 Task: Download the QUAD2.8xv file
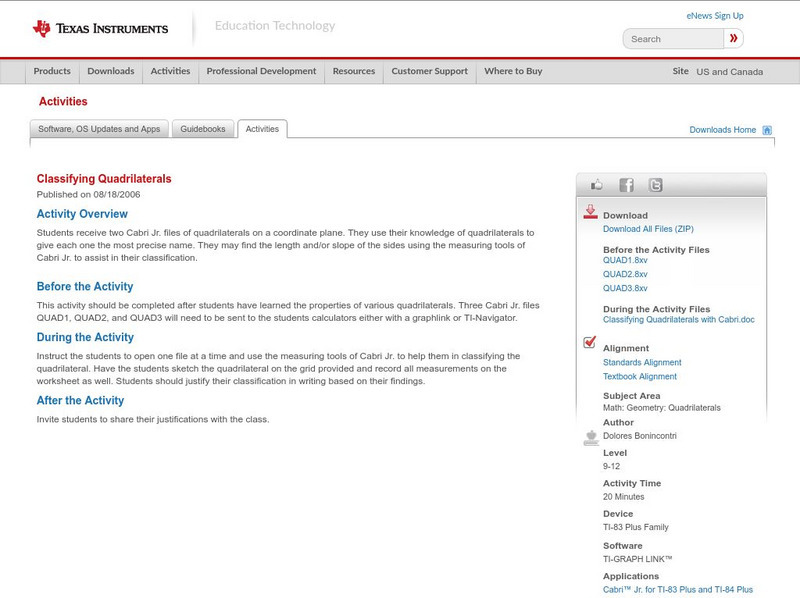click(625, 275)
